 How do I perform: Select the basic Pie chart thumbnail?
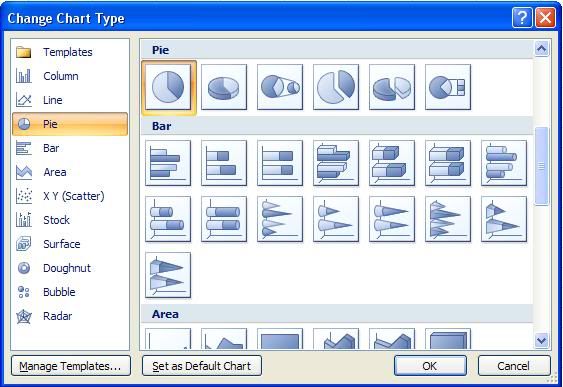(168, 87)
